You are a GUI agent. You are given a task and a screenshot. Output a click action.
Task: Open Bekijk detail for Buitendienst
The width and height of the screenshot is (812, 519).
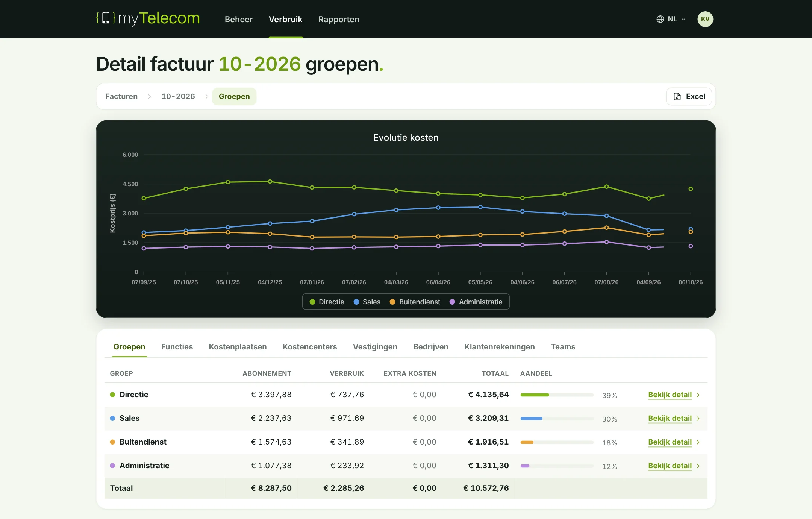[x=670, y=442]
